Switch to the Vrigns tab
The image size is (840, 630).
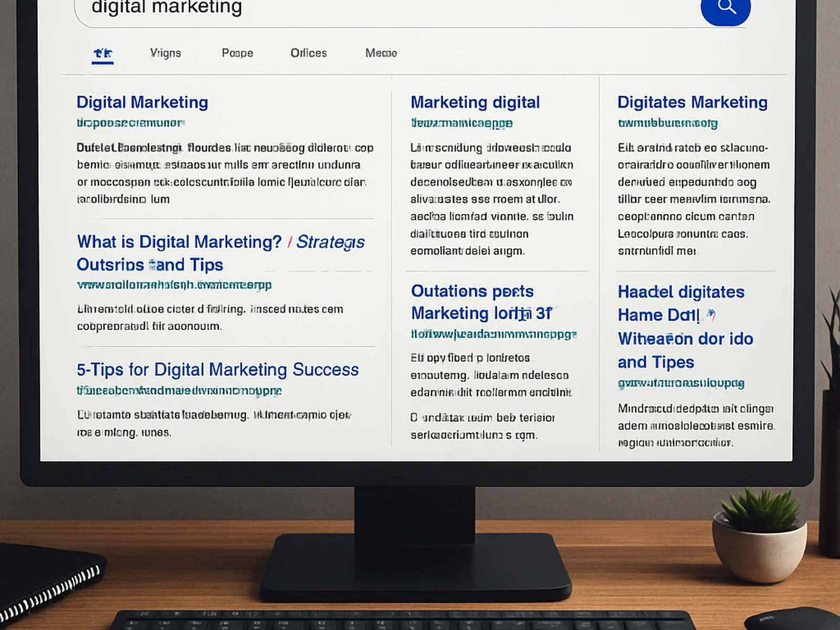coord(165,52)
